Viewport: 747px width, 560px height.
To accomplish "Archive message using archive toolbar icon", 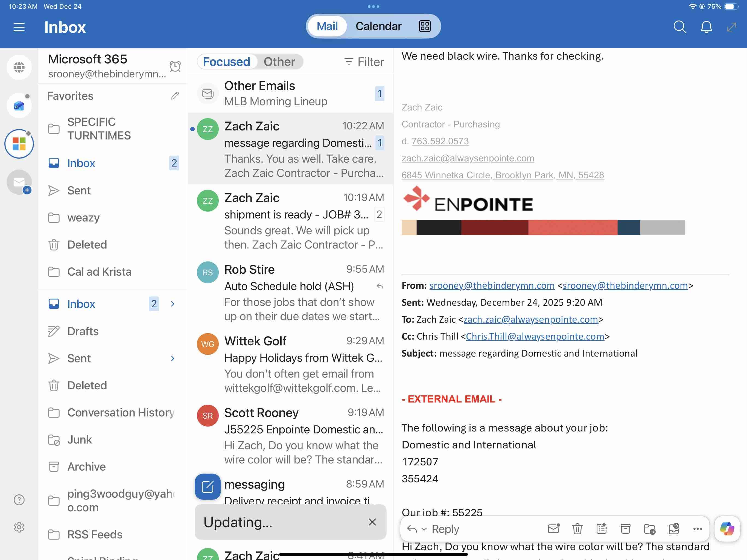I will click(x=625, y=529).
